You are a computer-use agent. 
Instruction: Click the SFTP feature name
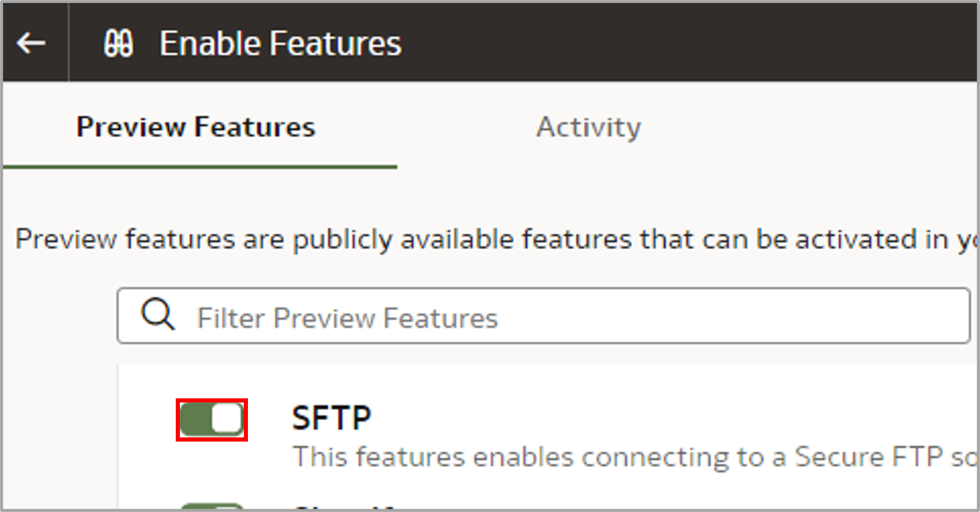pos(331,416)
